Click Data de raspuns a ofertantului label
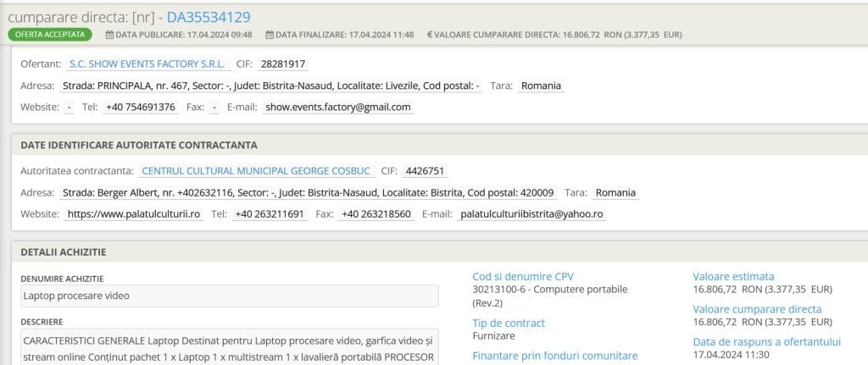 (766, 342)
